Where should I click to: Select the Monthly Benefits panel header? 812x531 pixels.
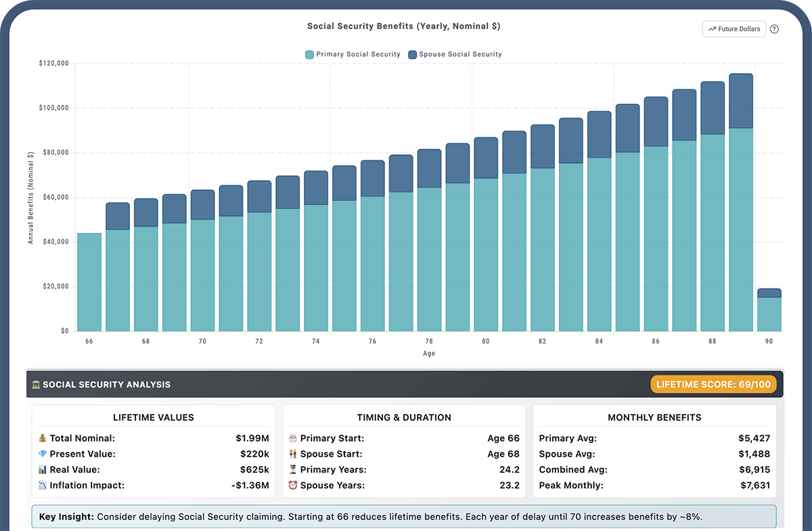point(654,417)
